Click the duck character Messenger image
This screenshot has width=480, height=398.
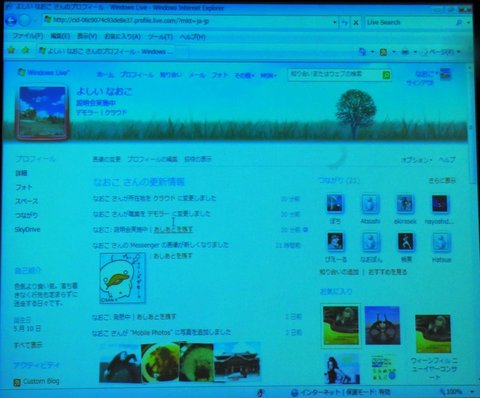coord(123,278)
